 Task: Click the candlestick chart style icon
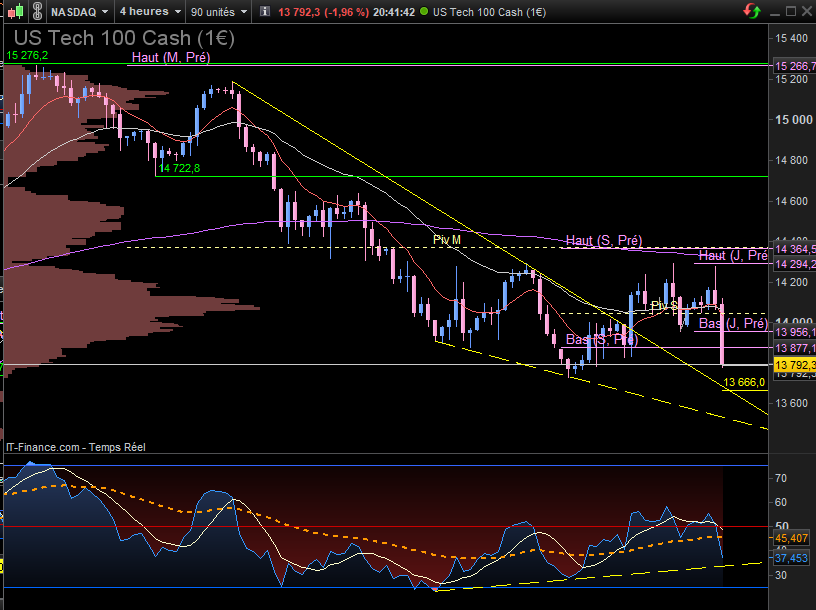[16, 11]
